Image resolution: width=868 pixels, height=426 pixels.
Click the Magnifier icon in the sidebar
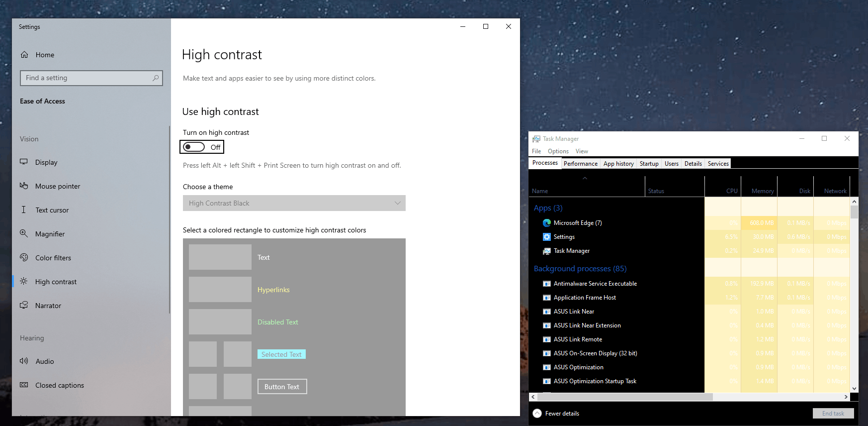click(x=24, y=233)
